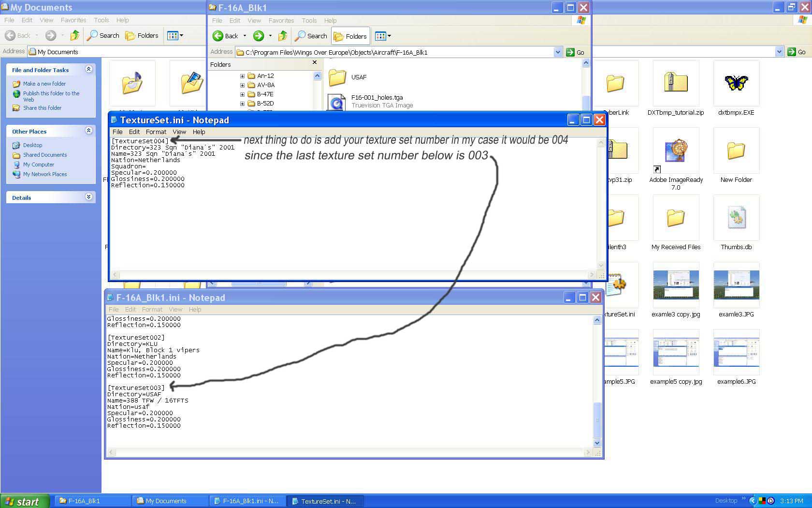
Task: Open the Help menu in TextureSet.ini Notepad
Action: 199,132
